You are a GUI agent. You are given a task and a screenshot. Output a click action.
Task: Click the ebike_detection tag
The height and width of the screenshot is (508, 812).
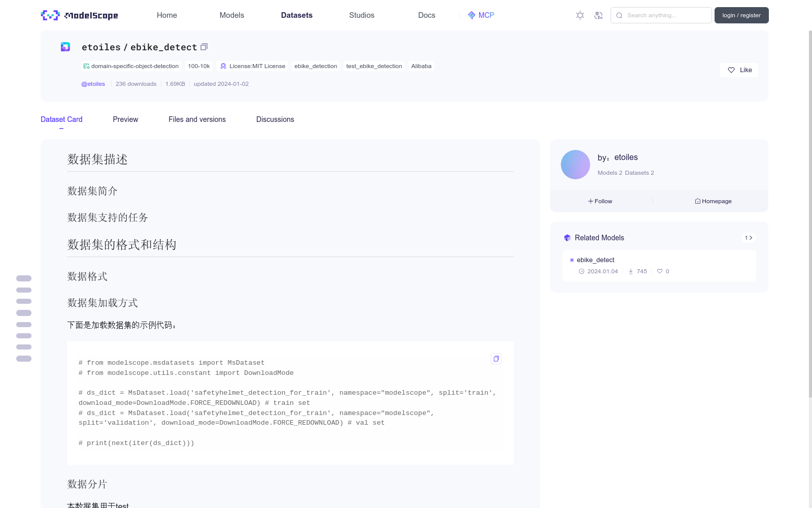[x=316, y=66]
